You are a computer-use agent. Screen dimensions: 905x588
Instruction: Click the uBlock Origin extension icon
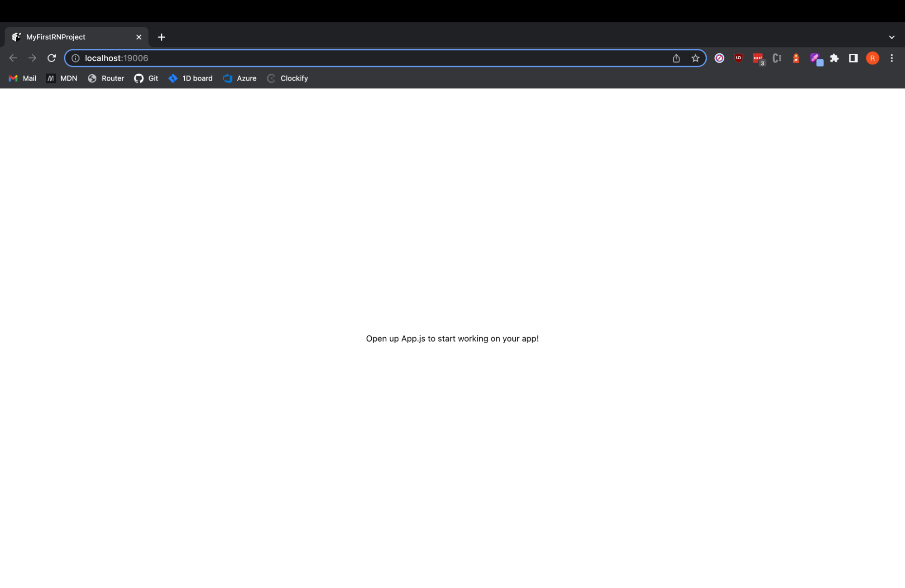point(738,58)
